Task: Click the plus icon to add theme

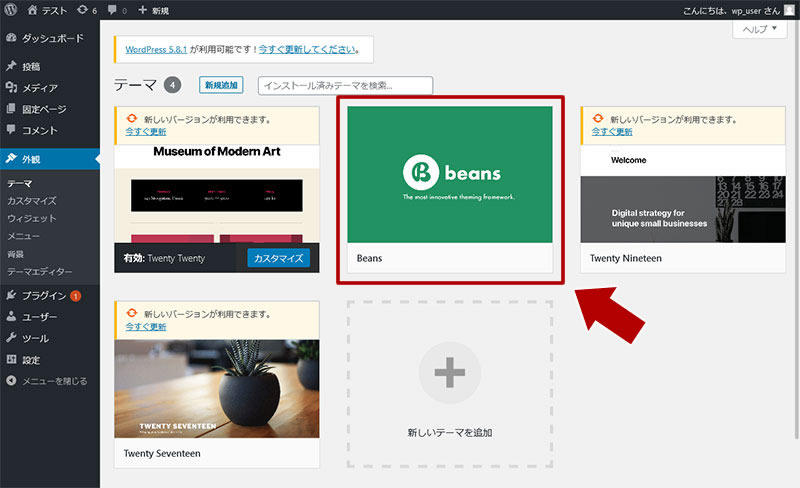Action: click(x=449, y=373)
